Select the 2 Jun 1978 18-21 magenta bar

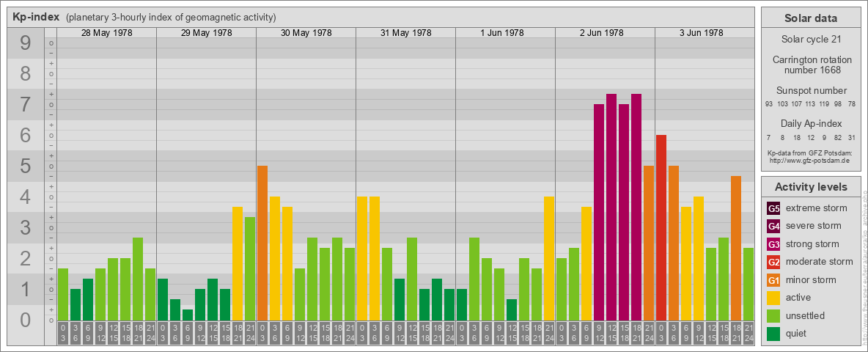coord(636,207)
